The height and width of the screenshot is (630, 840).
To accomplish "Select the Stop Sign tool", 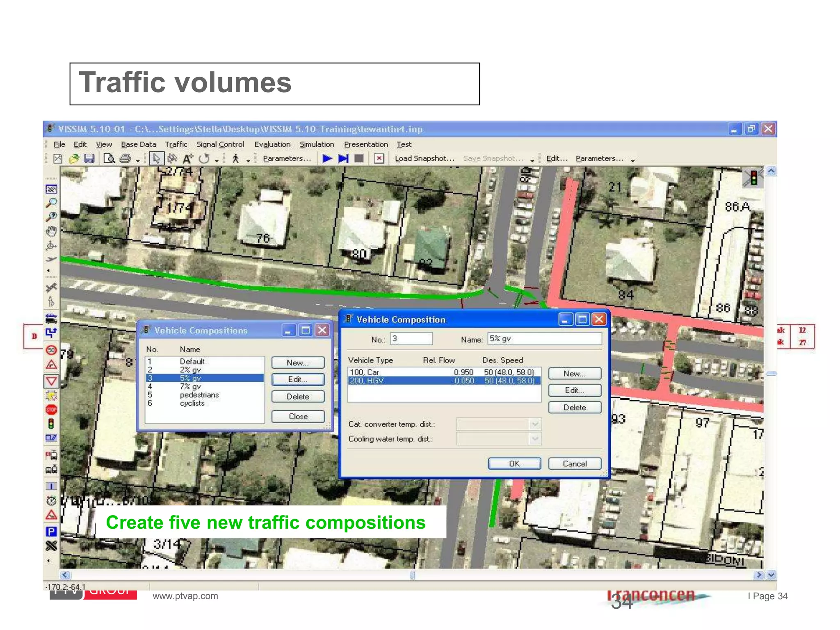I will pyautogui.click(x=51, y=410).
